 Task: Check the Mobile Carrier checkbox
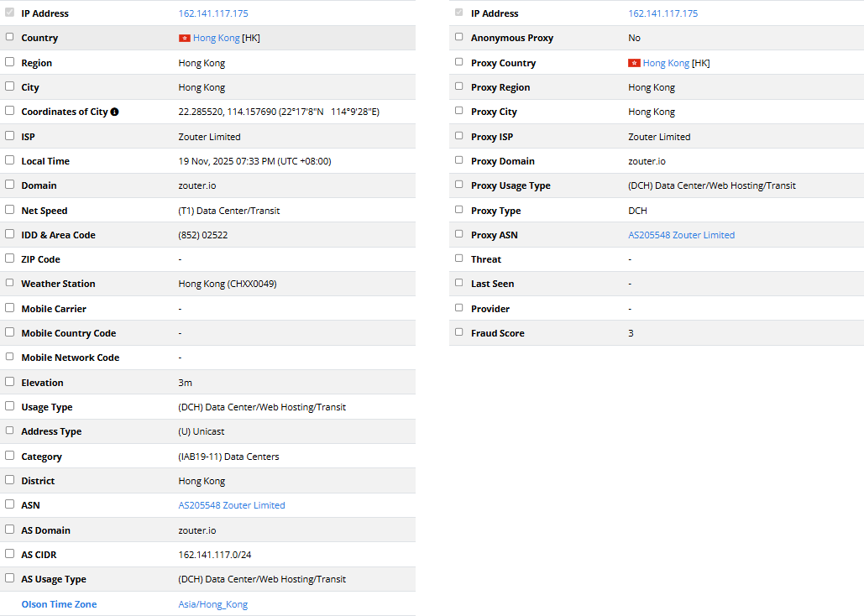pos(10,308)
